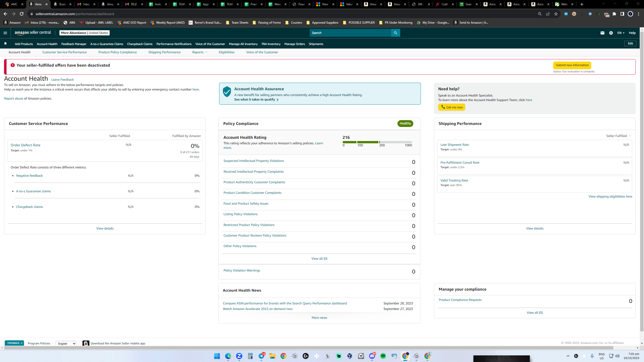The height and width of the screenshot is (362, 644).
Task: Open Chrome's tab search chevron
Action: (x=603, y=4)
